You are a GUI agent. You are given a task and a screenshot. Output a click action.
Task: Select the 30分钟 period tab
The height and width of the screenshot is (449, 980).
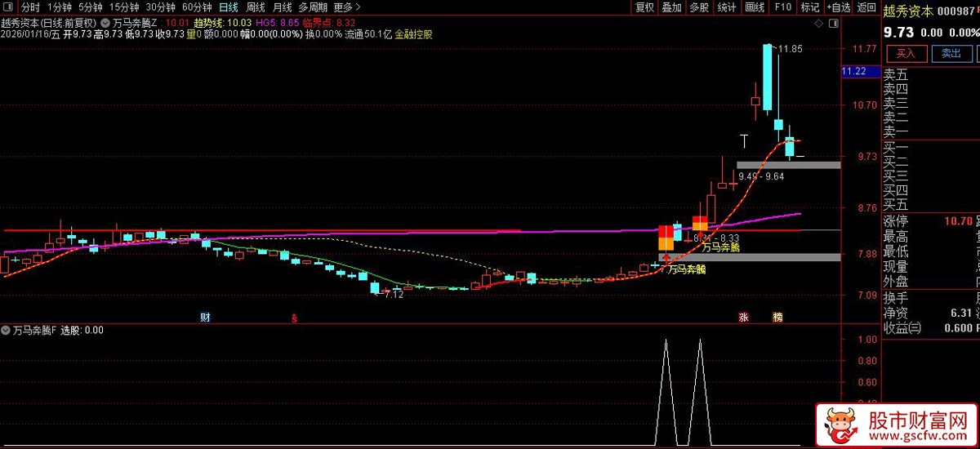[x=161, y=7]
